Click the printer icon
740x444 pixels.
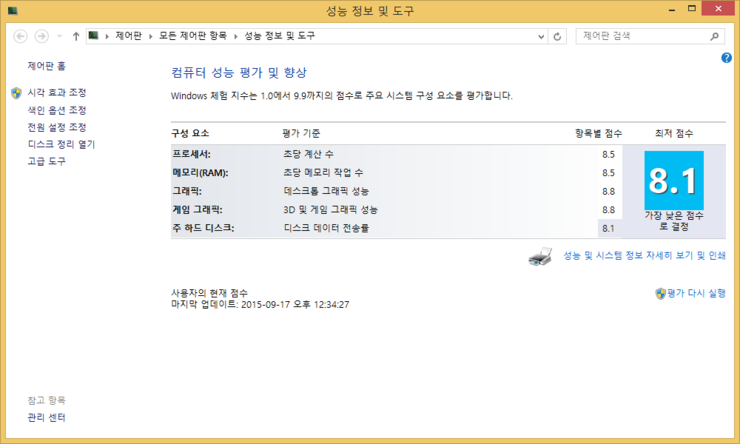click(540, 256)
